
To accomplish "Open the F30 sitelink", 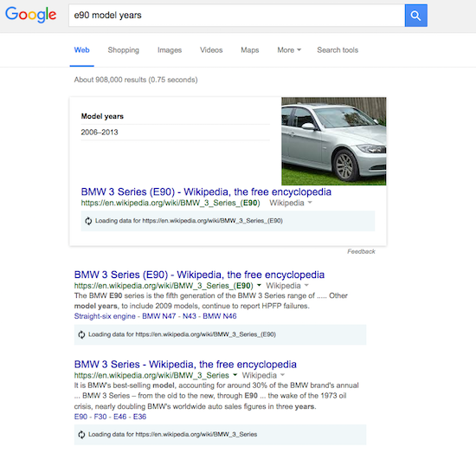I will tap(100, 417).
